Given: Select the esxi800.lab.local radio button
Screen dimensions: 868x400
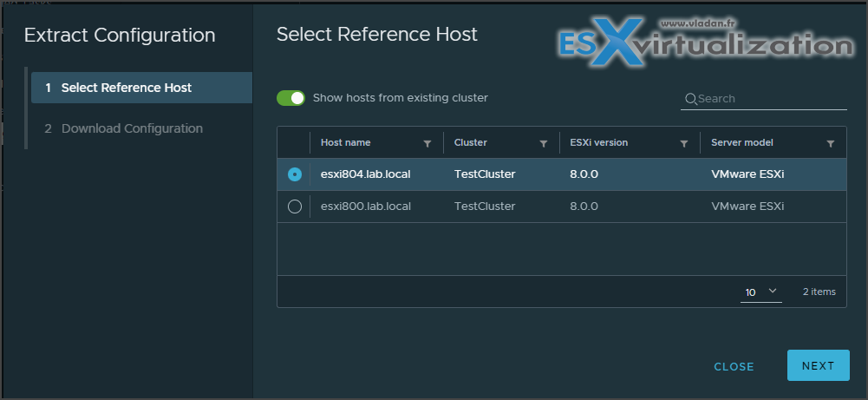Looking at the screenshot, I should point(295,207).
